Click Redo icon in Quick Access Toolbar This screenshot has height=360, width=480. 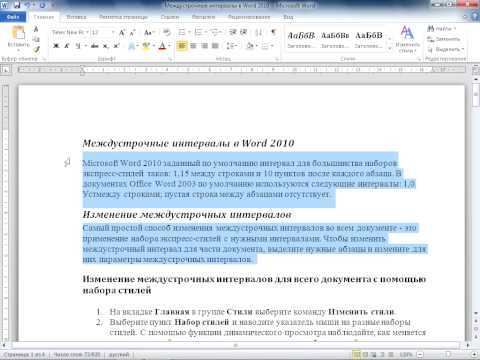point(42,5)
